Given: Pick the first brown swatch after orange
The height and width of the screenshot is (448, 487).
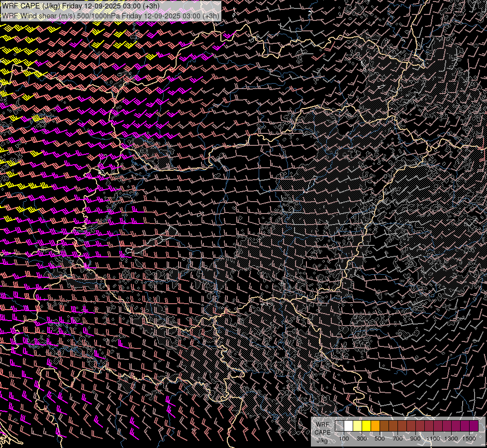Looking at the screenshot, I should (x=385, y=426).
